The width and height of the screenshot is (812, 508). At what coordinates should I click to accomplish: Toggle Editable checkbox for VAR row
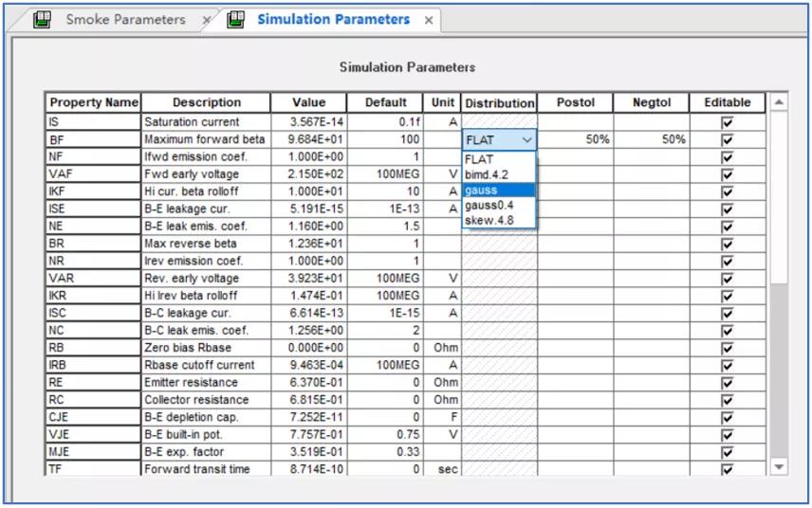pyautogui.click(x=727, y=279)
